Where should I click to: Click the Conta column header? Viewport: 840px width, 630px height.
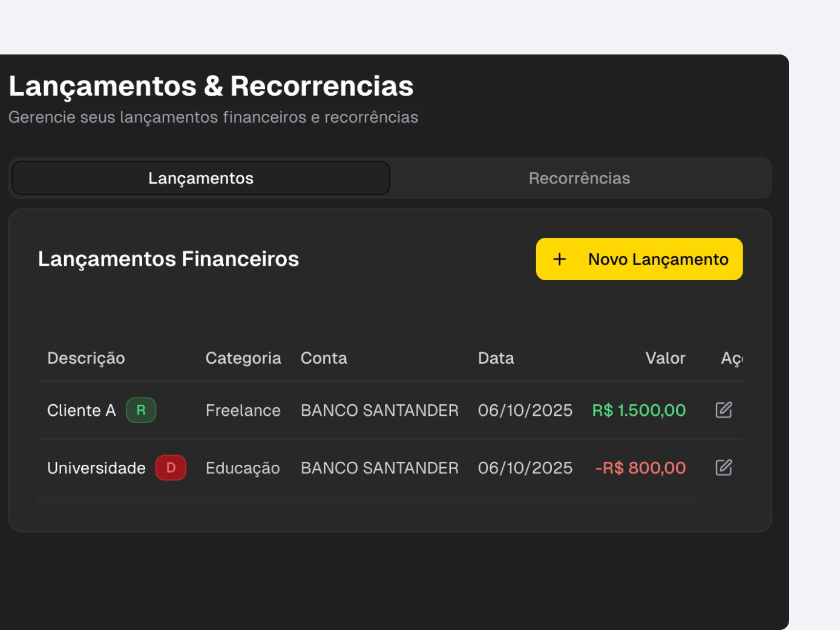coord(324,358)
